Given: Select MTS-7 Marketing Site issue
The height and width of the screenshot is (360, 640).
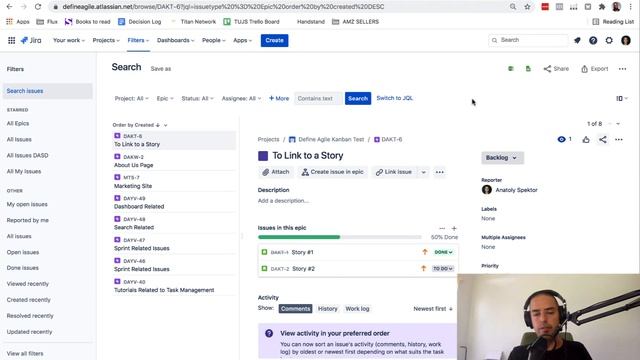Looking at the screenshot, I should pyautogui.click(x=174, y=182).
